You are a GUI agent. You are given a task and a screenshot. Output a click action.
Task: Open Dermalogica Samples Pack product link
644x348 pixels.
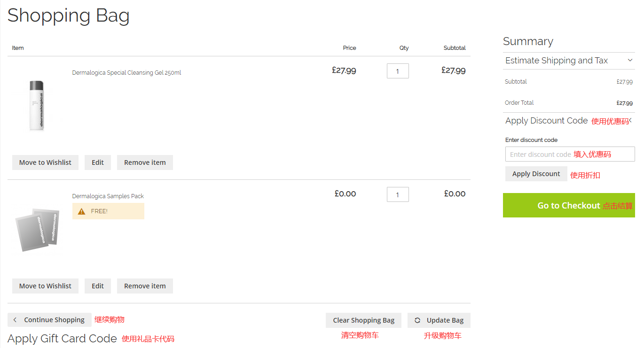pos(108,196)
